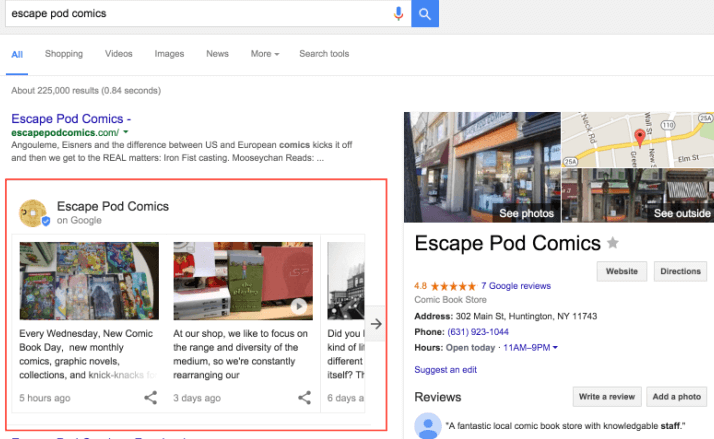Activate the microphone voice search icon
The height and width of the screenshot is (439, 714).
click(399, 14)
